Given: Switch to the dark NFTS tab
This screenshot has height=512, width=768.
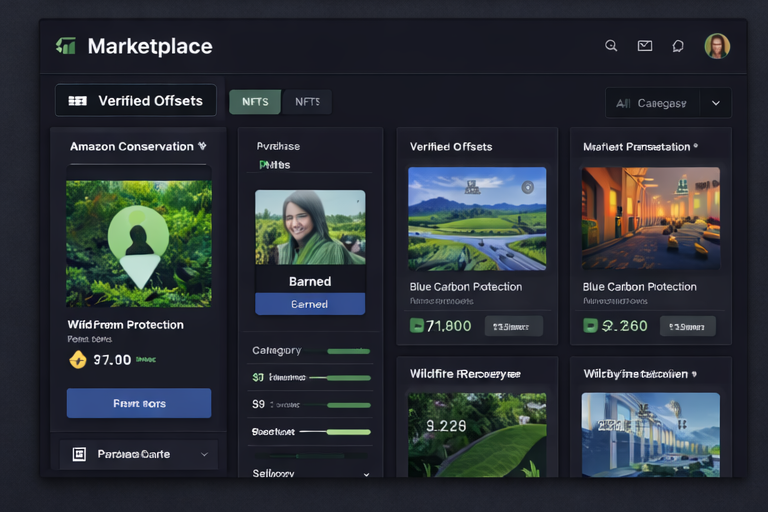Looking at the screenshot, I should [x=307, y=102].
